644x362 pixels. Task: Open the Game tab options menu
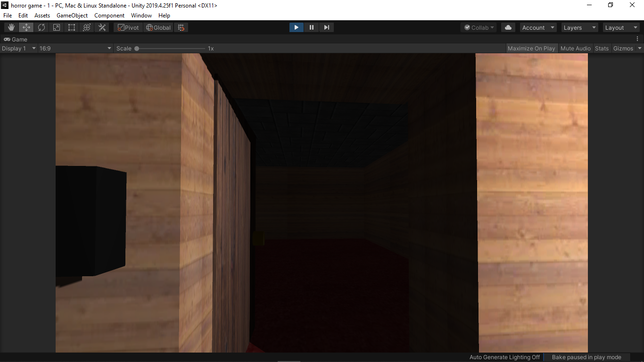coord(637,39)
